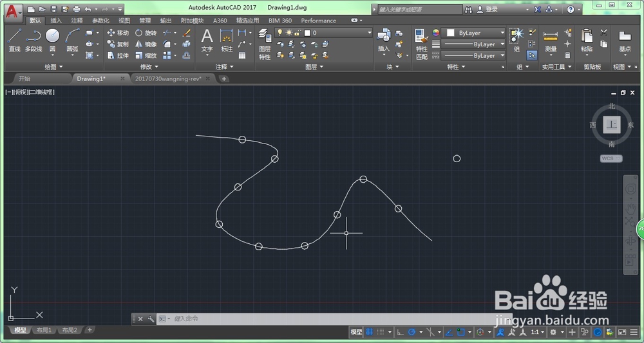Viewport: 644px width, 343px height.
Task: Open 图层特性 (Layer Properties) manager
Action: (265, 44)
